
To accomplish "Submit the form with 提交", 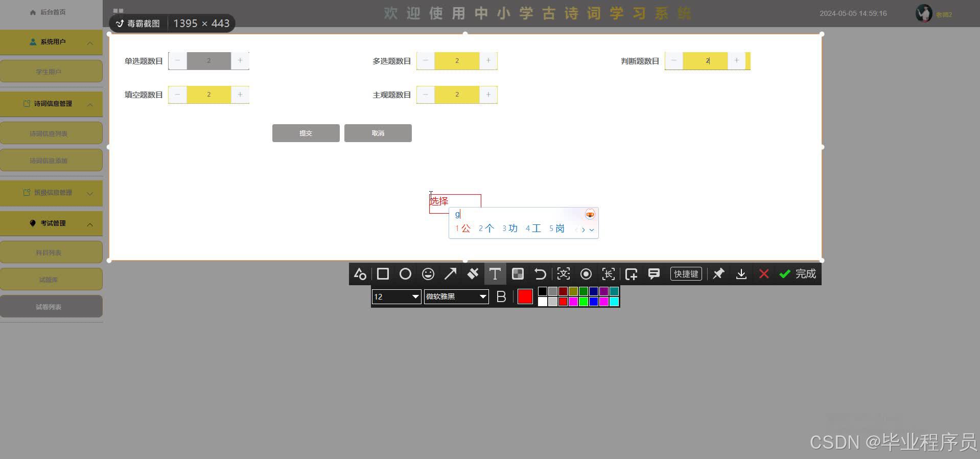I will 306,133.
